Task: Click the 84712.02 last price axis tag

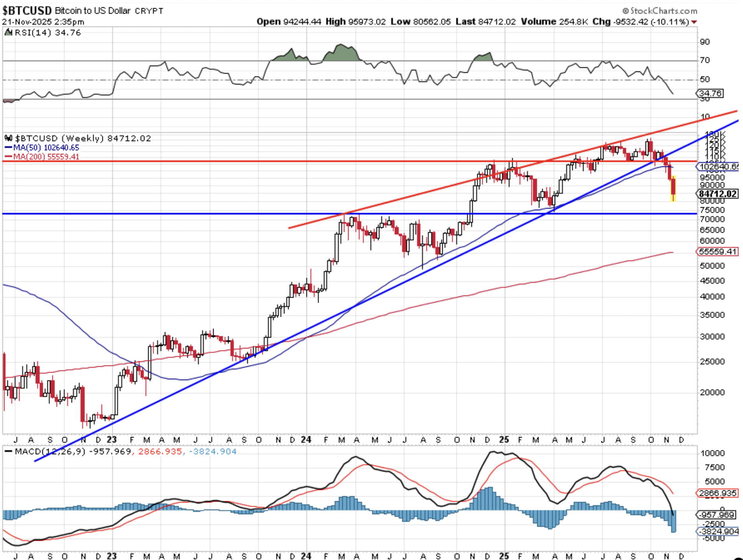Action: click(x=718, y=194)
